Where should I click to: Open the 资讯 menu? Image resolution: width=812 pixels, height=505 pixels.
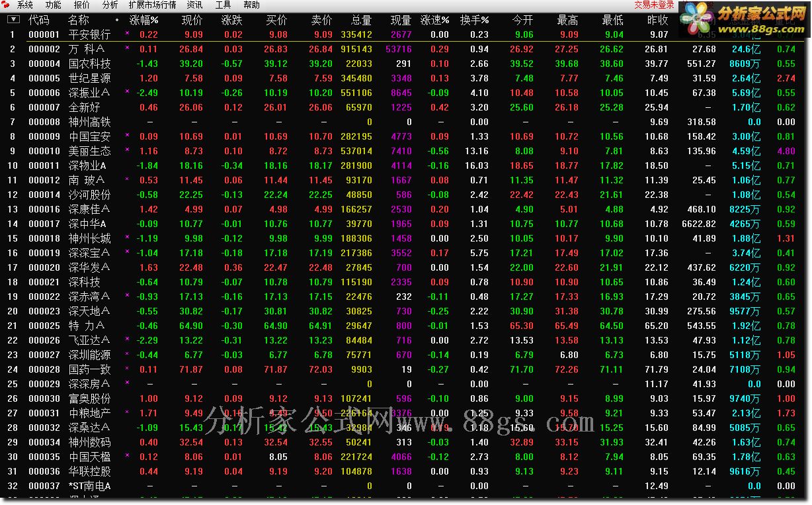pyautogui.click(x=194, y=5)
